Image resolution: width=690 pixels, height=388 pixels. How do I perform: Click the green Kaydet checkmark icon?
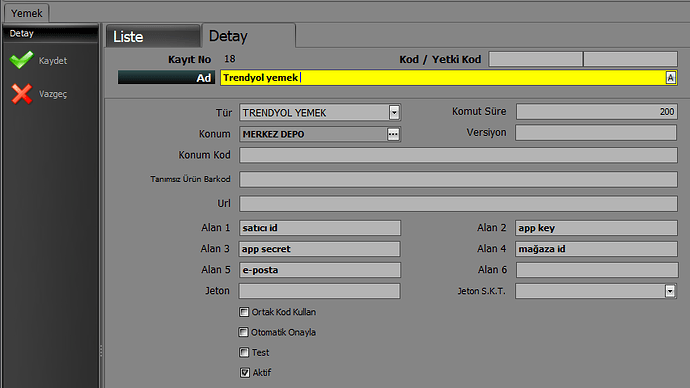coord(22,60)
